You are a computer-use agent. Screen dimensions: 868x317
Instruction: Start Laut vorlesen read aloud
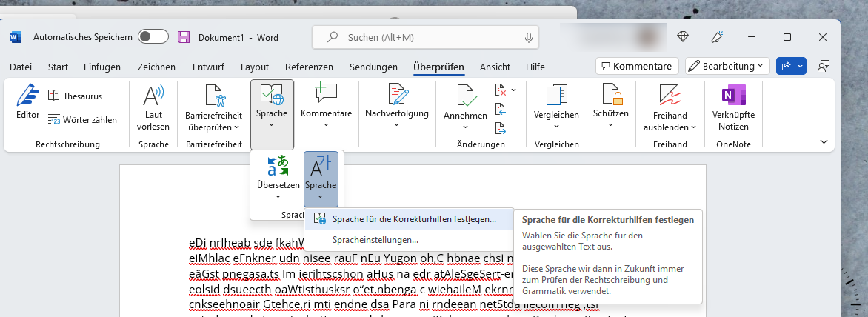(153, 109)
